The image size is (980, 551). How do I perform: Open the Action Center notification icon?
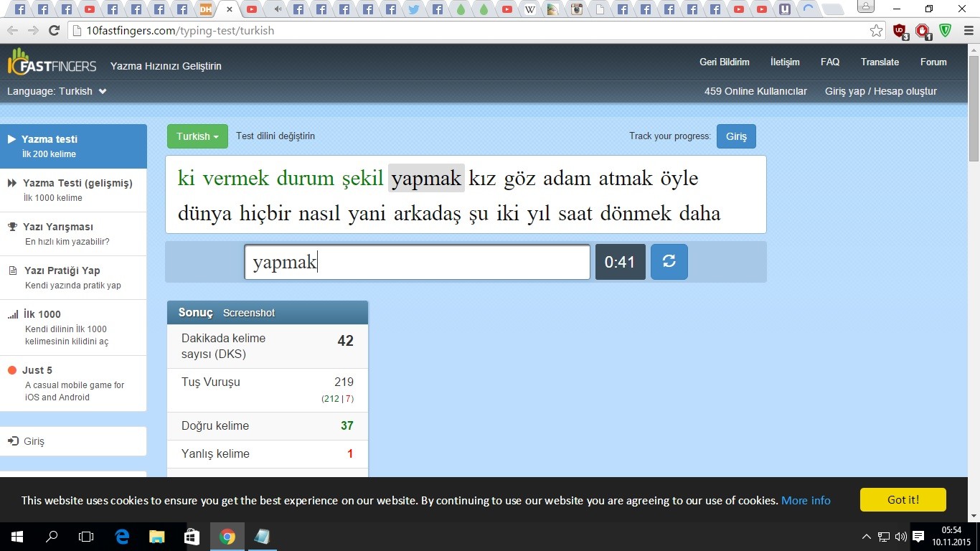click(918, 536)
